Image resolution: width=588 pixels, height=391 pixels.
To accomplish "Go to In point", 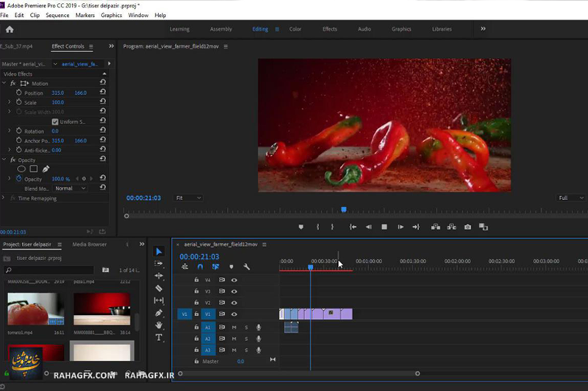I will click(x=353, y=227).
